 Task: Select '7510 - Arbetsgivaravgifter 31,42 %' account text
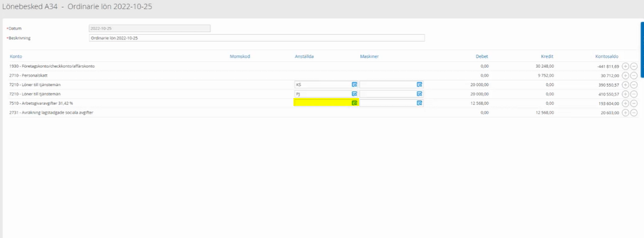(41, 103)
